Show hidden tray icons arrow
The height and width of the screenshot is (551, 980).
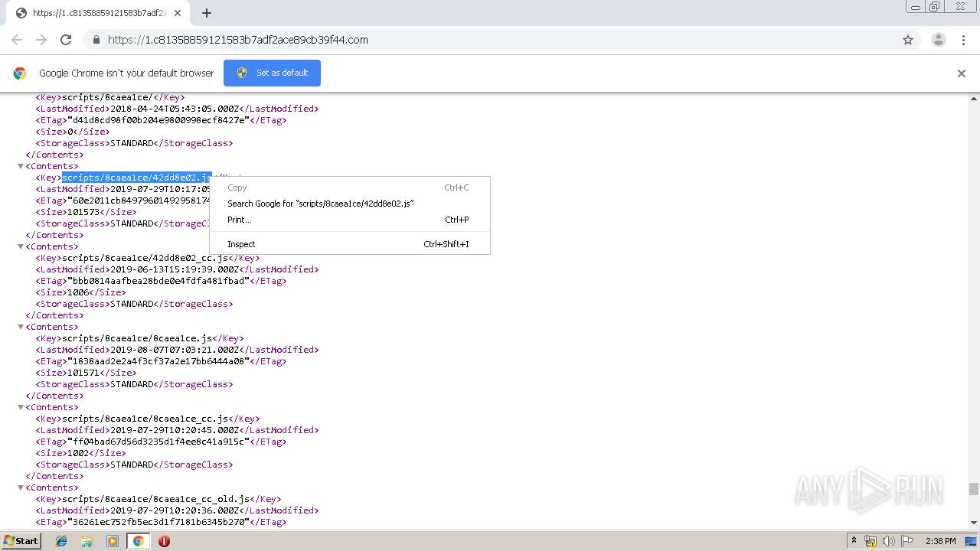click(x=854, y=541)
